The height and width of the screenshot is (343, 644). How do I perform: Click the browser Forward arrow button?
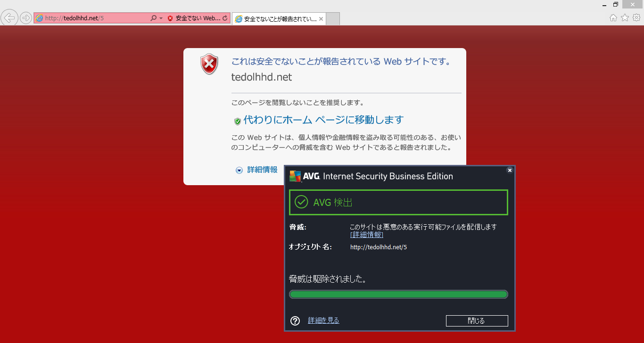pyautogui.click(x=26, y=18)
